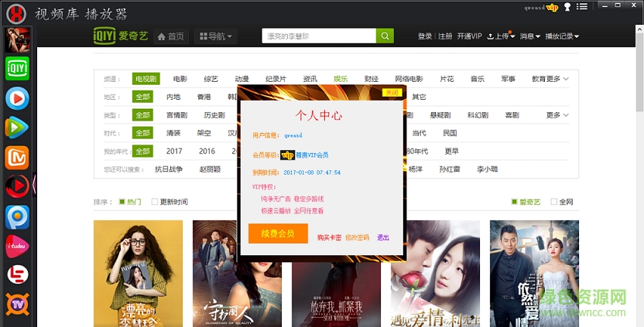The width and height of the screenshot is (644, 327).
Task: Open the 播放记录 history dropdown
Action: click(562, 36)
